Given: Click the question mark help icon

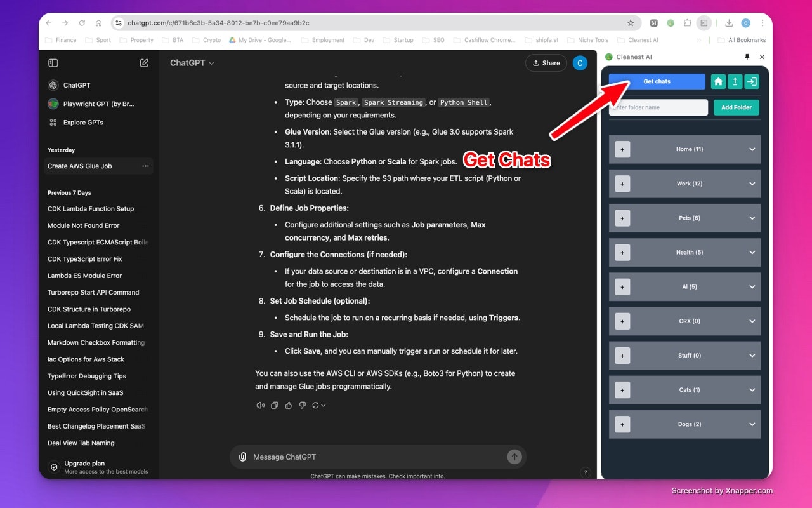Looking at the screenshot, I should (586, 472).
